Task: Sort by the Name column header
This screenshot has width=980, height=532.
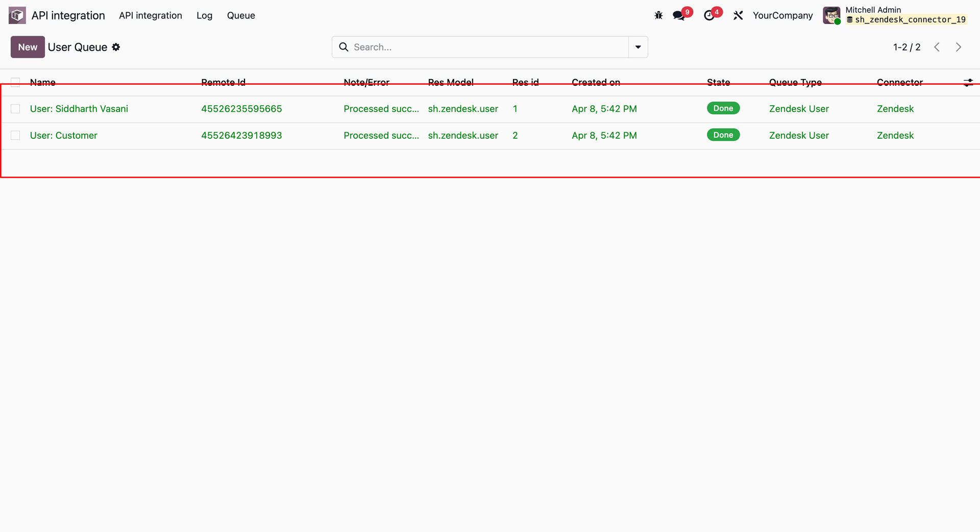Action: (x=43, y=82)
